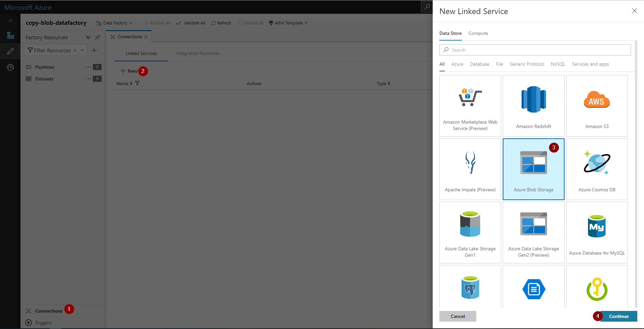644x329 pixels.
Task: Close the New Linked Service panel
Action: [634, 11]
